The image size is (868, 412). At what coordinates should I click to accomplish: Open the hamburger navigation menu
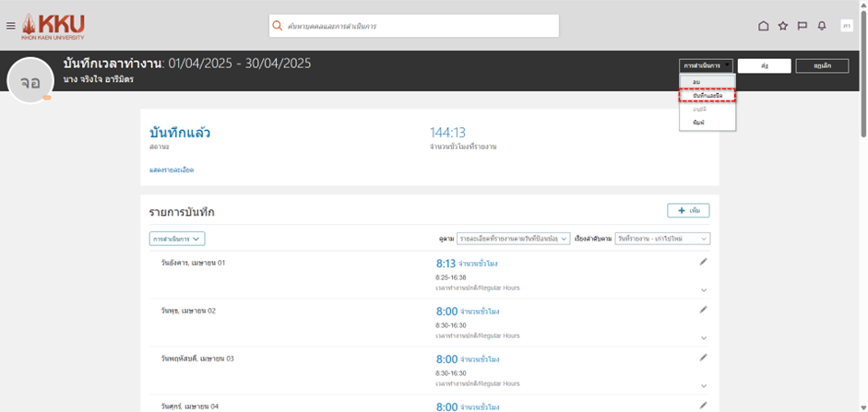(11, 26)
